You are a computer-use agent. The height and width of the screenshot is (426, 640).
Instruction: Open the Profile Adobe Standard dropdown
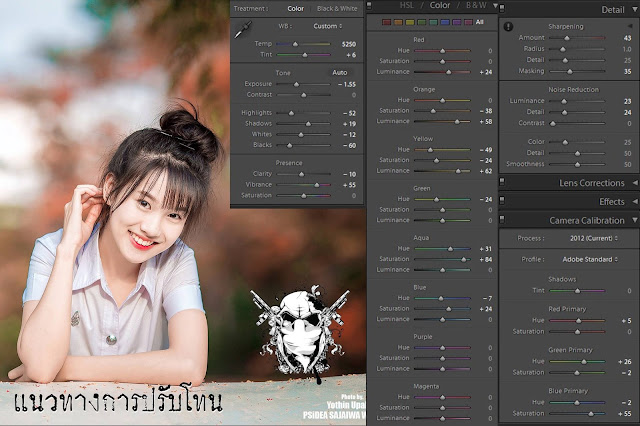click(590, 260)
